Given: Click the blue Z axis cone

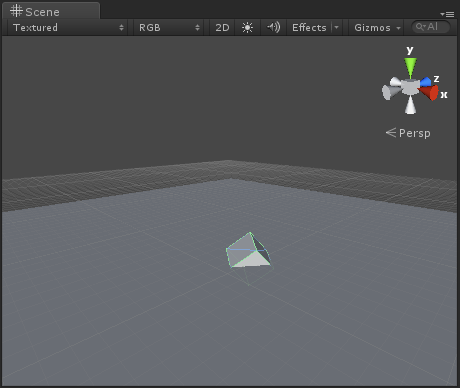Looking at the screenshot, I should point(425,82).
